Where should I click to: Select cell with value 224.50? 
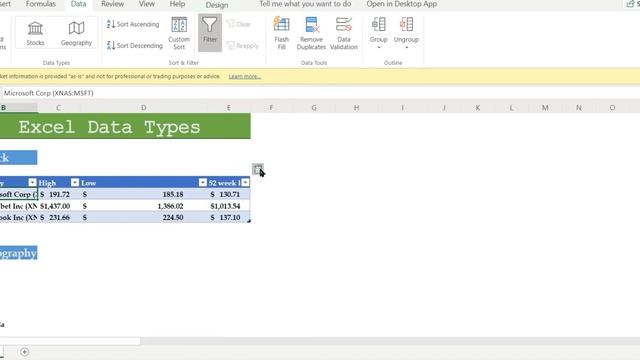point(144,218)
